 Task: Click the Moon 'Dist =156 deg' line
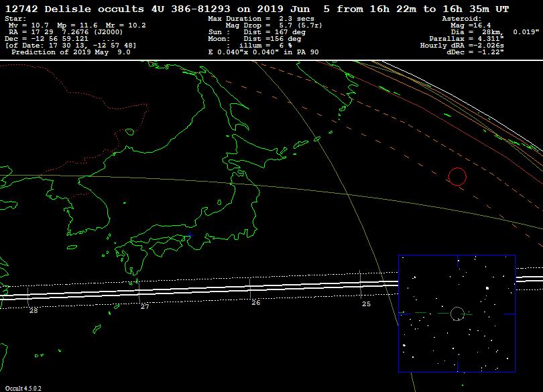tap(272, 39)
